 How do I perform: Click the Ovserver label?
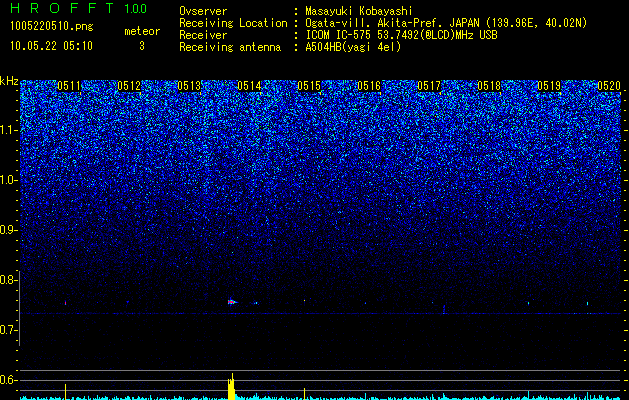[x=203, y=11]
